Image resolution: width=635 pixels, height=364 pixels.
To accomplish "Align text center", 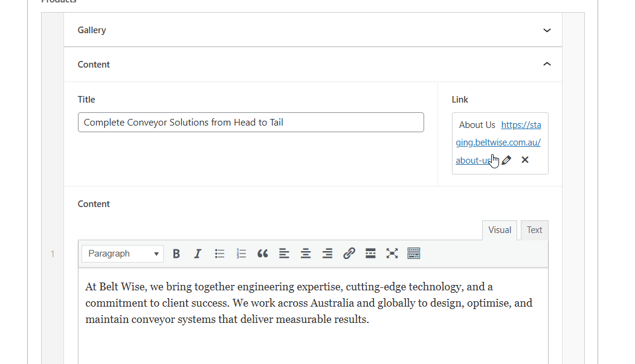I will point(306,254).
